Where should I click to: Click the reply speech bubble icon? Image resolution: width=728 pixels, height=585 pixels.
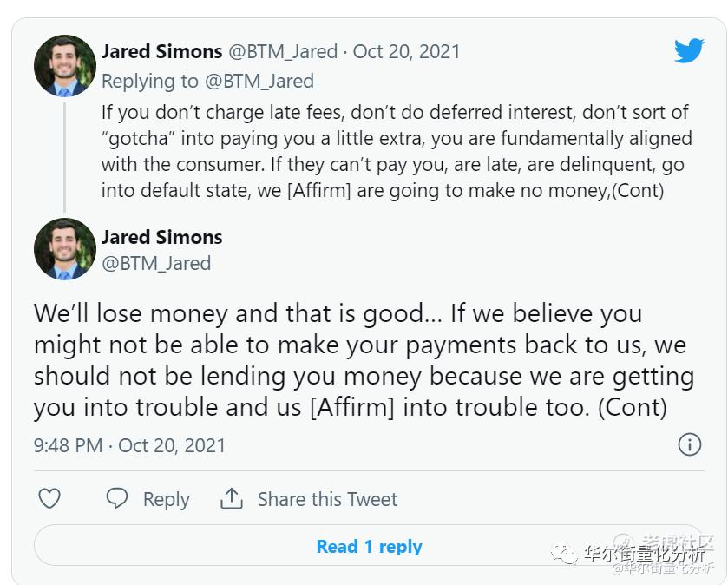(117, 499)
